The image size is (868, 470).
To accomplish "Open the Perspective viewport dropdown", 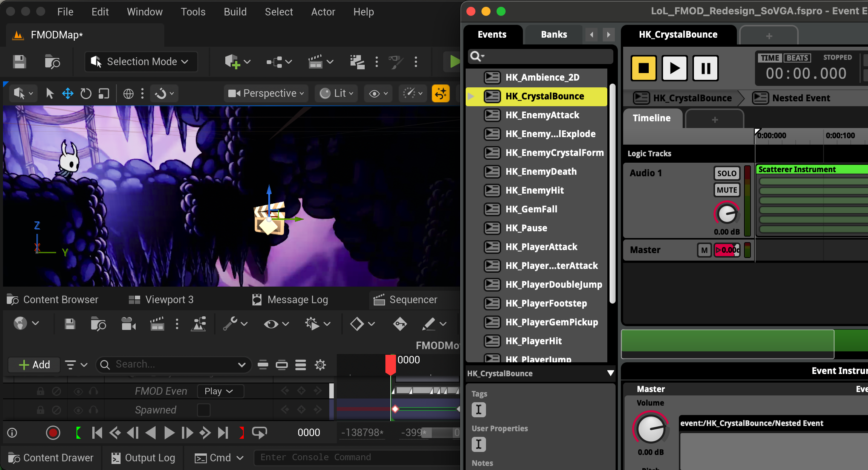I will pos(266,93).
